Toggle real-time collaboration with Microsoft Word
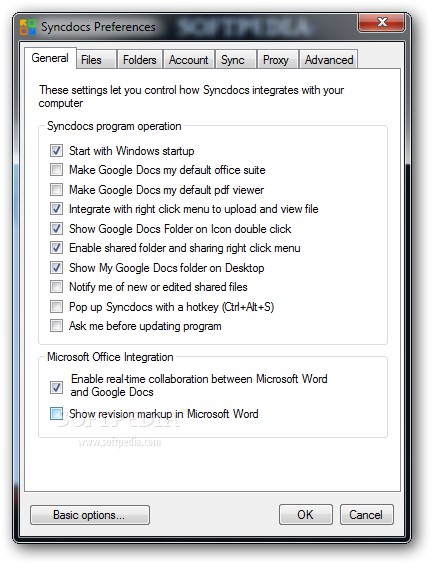 56,387
